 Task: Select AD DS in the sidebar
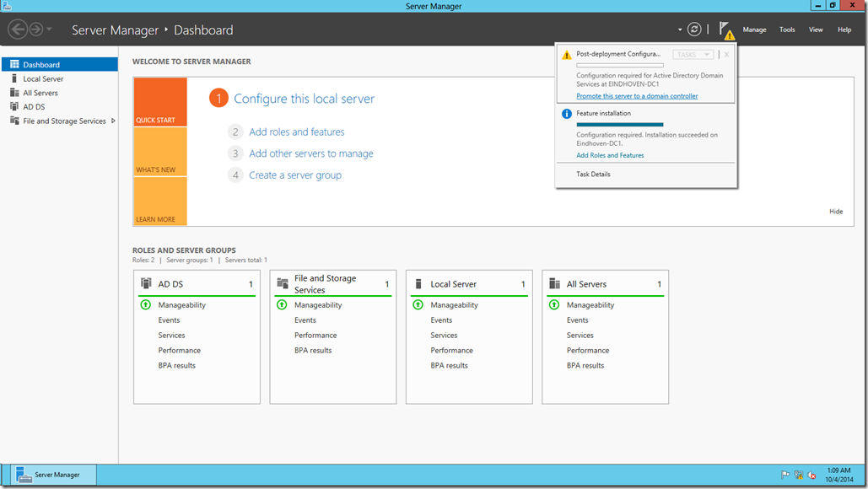point(60,107)
